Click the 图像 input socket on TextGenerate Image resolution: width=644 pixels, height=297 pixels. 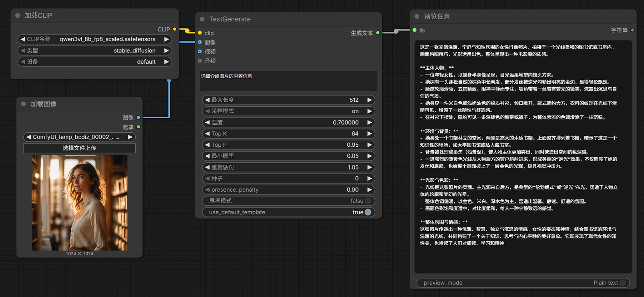(x=200, y=42)
